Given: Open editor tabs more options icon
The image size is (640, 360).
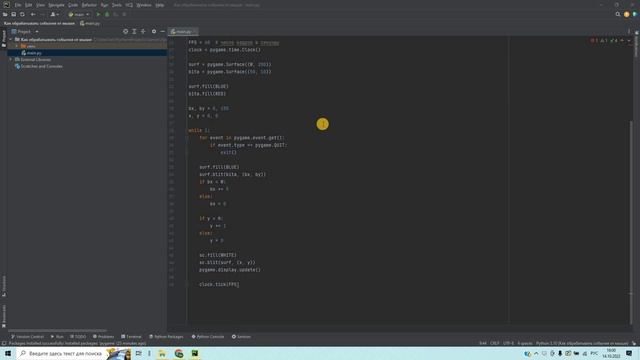Looking at the screenshot, I should [x=629, y=31].
